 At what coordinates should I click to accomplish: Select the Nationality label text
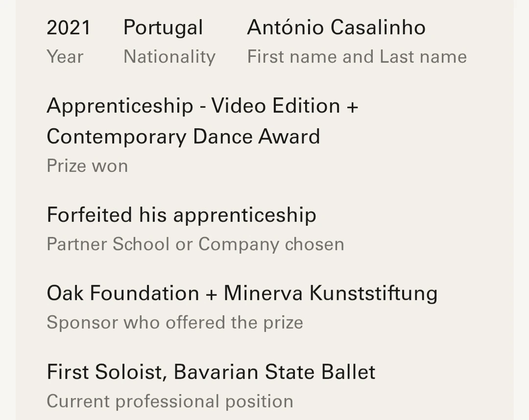(x=169, y=57)
